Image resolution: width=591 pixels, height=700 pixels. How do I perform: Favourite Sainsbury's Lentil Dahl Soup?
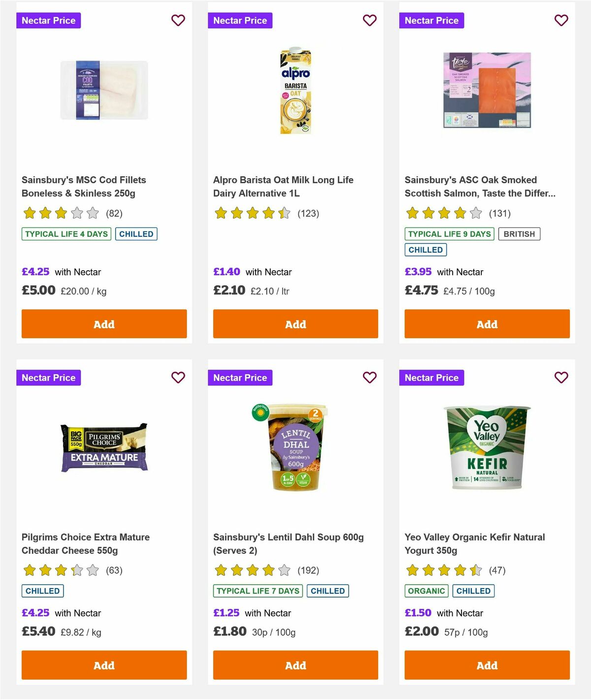click(369, 377)
